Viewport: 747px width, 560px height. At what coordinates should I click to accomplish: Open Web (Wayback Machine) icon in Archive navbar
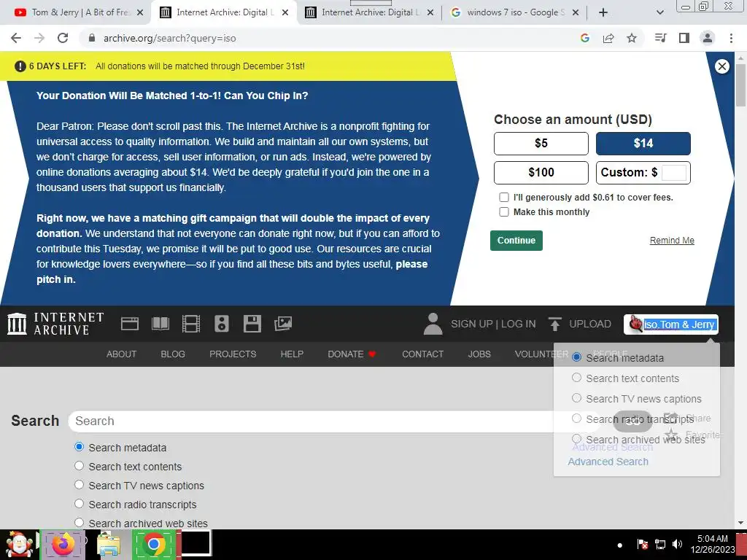click(130, 324)
